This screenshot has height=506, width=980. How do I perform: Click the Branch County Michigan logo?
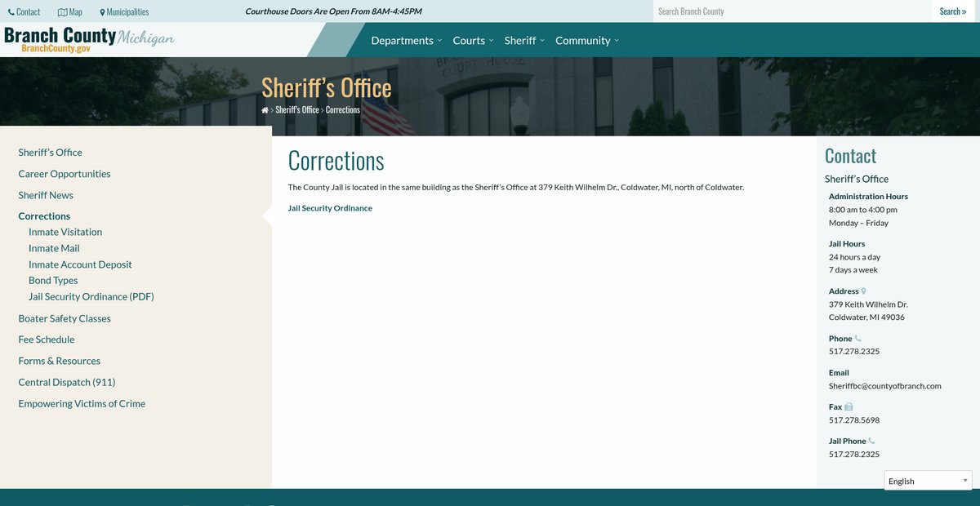coord(89,40)
